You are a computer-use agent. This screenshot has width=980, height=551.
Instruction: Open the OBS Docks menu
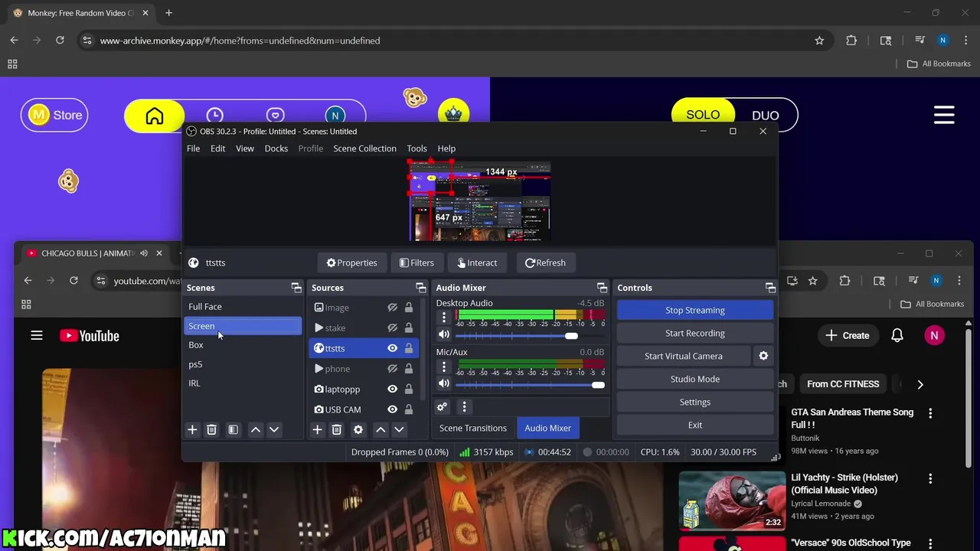pos(276,148)
